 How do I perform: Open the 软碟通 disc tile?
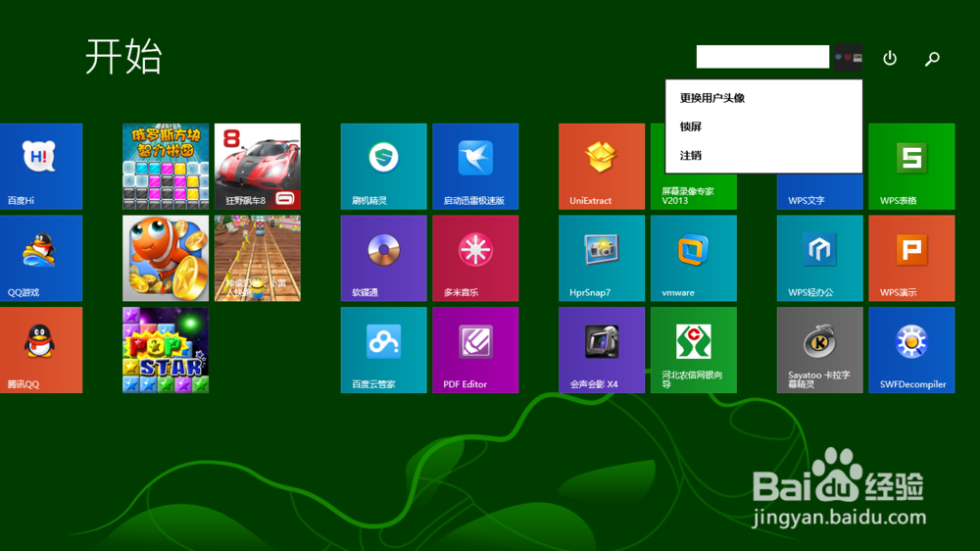(x=384, y=258)
